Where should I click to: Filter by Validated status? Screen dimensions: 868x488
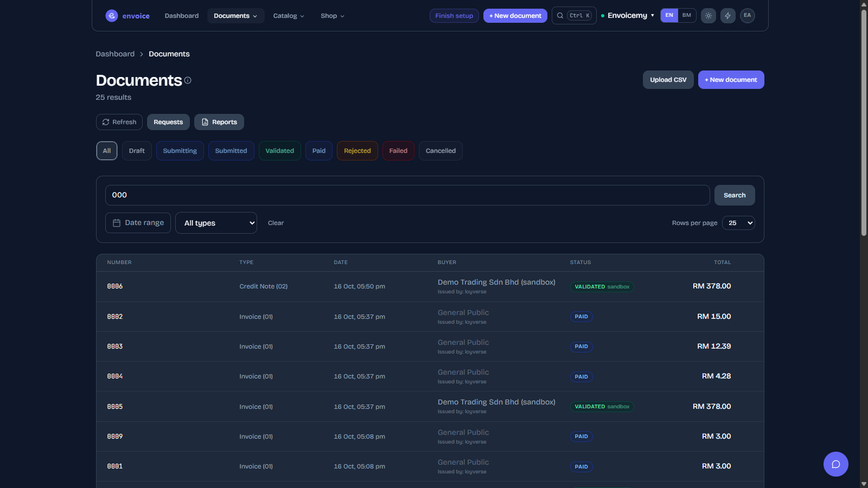(280, 151)
